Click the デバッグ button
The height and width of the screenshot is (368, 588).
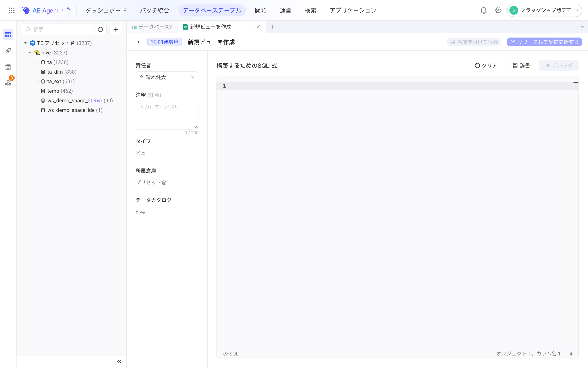pos(559,66)
